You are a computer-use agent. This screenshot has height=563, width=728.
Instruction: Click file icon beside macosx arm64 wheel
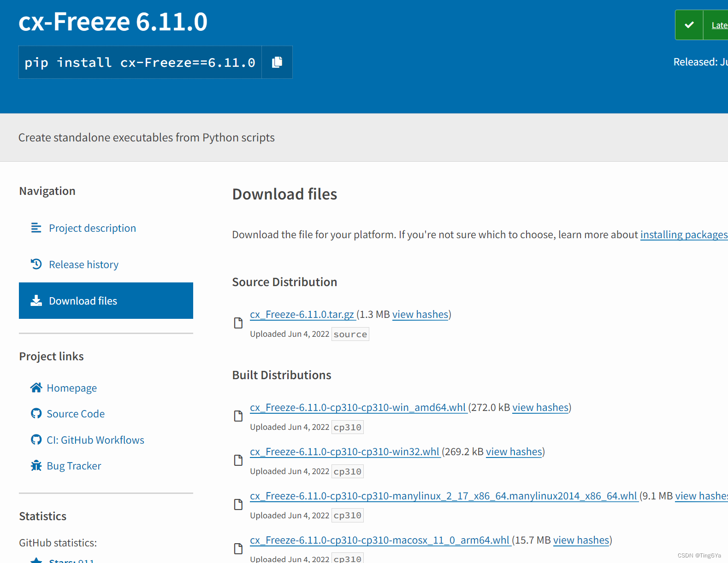point(238,549)
